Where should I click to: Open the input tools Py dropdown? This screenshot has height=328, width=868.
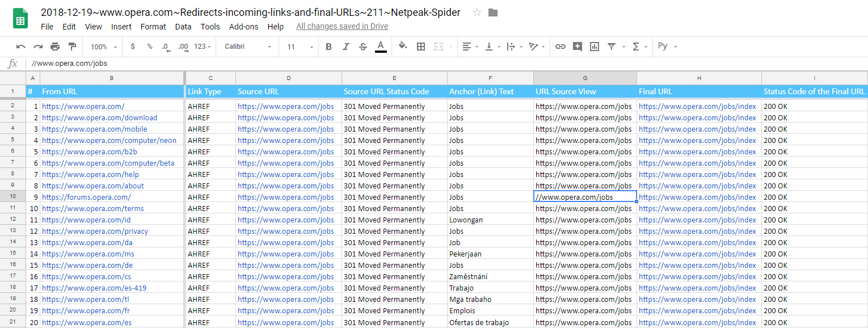pos(667,47)
